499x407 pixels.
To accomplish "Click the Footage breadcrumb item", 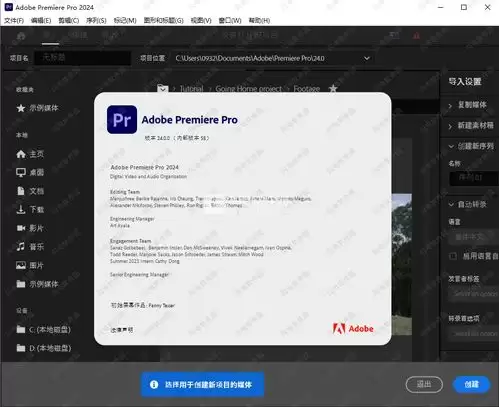I will point(307,89).
